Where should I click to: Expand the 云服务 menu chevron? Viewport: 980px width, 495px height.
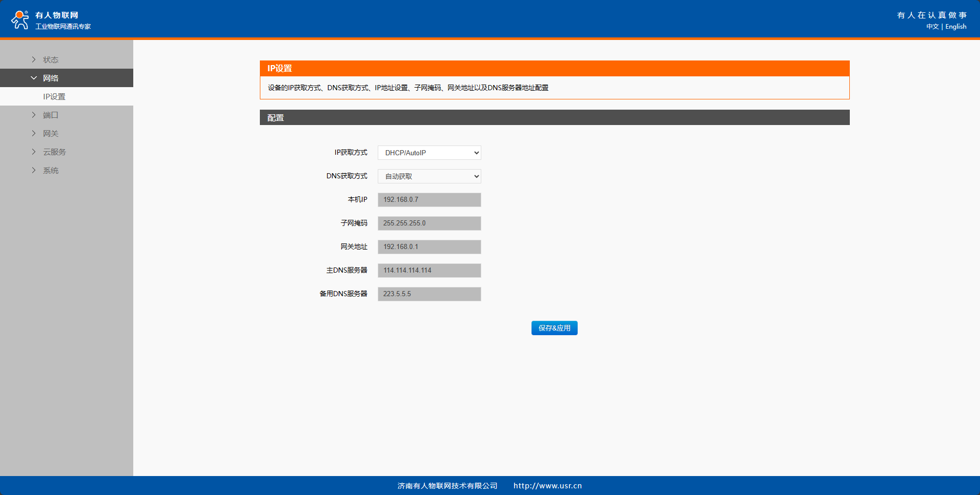click(x=34, y=152)
